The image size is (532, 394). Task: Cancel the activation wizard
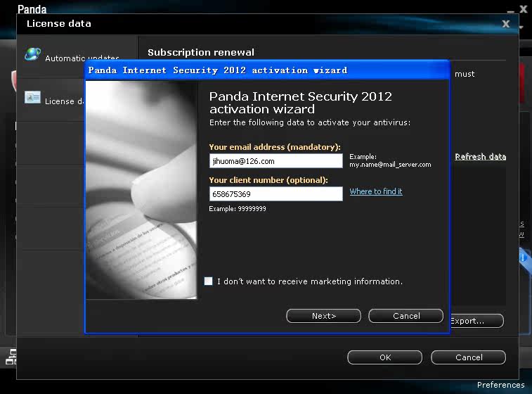point(406,316)
